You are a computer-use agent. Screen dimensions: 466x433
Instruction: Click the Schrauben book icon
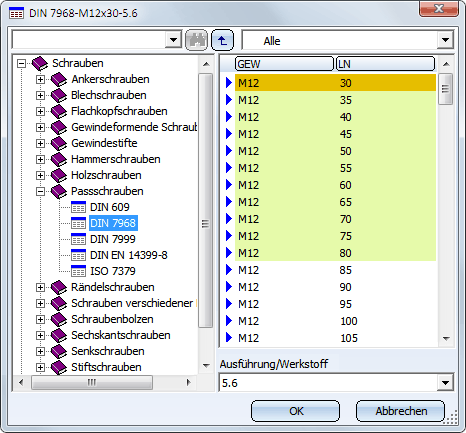(x=40, y=63)
